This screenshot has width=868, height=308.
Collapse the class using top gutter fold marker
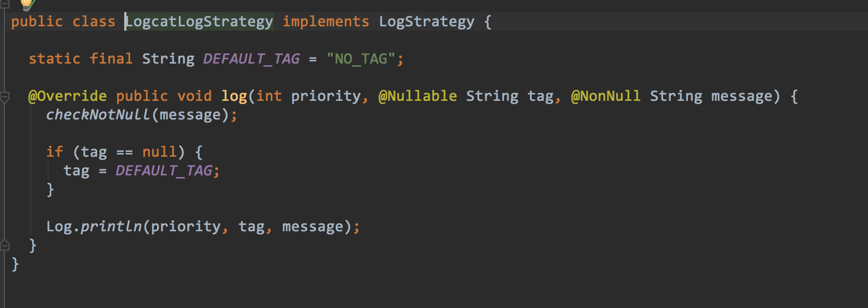[4, 3]
